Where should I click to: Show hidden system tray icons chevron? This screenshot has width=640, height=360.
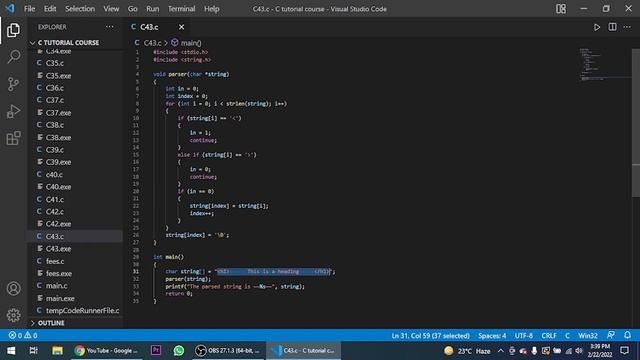pos(500,351)
